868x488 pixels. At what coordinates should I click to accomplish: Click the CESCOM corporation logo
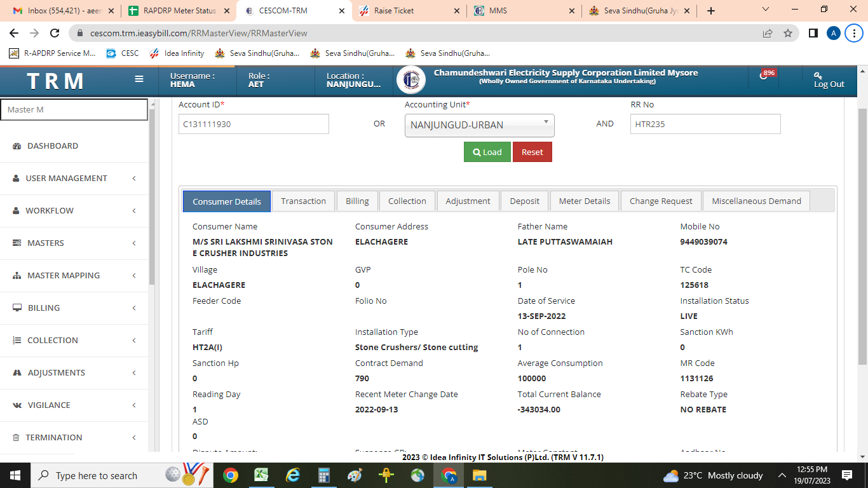(411, 80)
